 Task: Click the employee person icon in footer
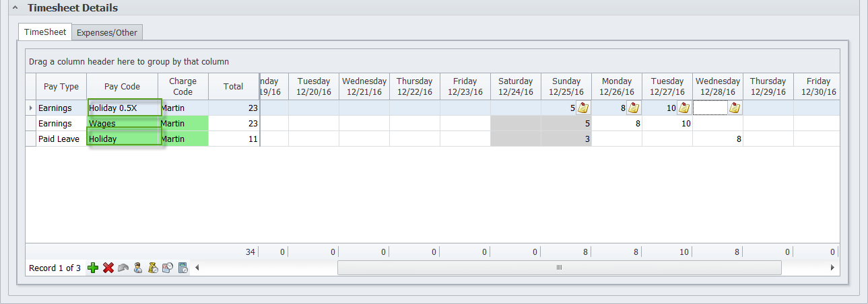pyautogui.click(x=137, y=268)
